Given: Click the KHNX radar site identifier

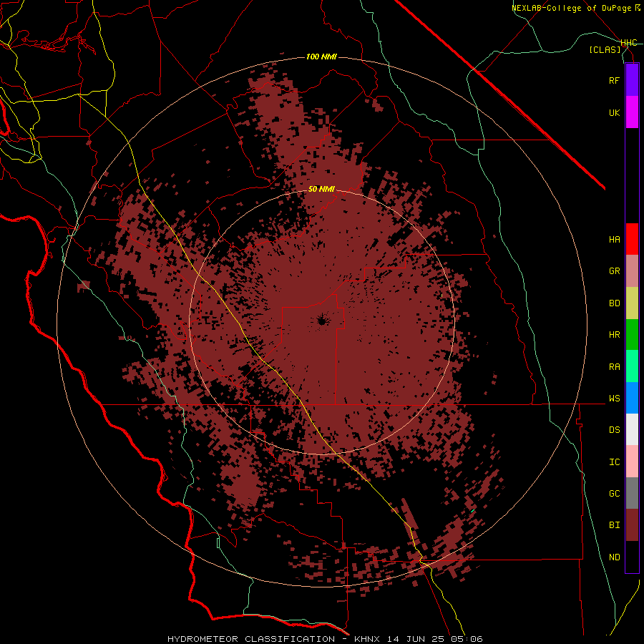Looking at the screenshot, I should [367, 639].
